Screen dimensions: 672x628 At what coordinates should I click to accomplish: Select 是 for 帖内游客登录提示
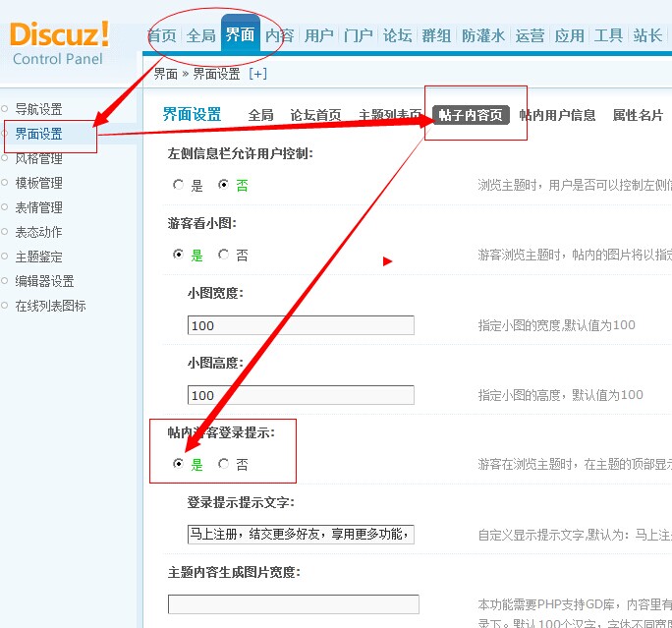[178, 464]
